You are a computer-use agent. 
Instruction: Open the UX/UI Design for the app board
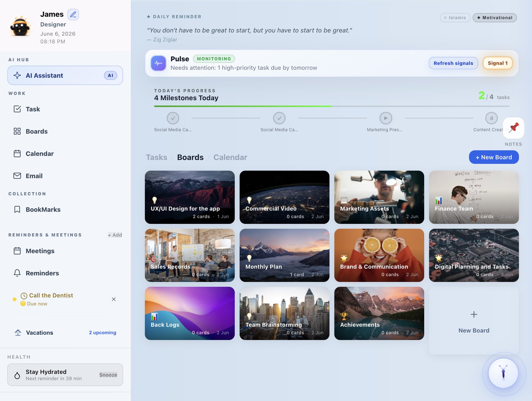click(x=190, y=197)
